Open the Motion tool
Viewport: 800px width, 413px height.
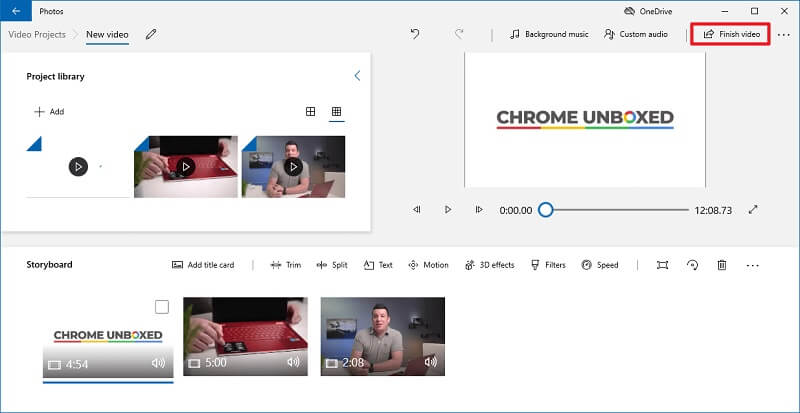click(x=429, y=265)
